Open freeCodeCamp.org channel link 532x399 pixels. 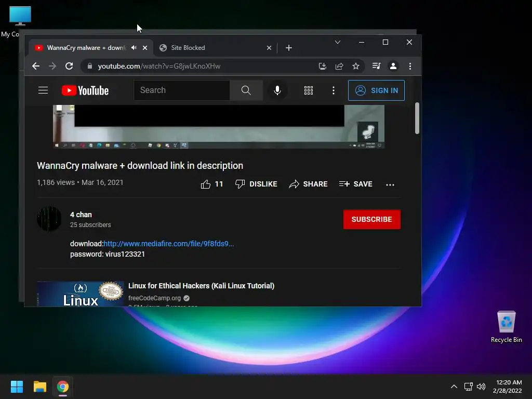[154, 298]
